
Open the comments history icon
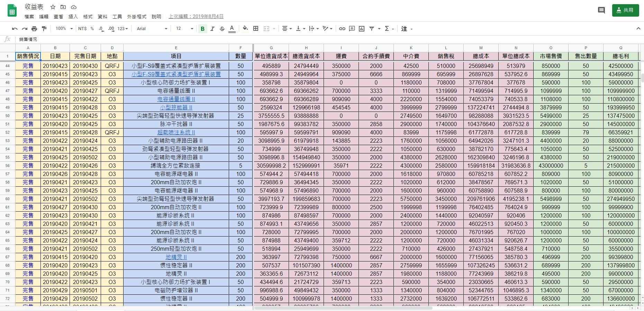tap(601, 10)
